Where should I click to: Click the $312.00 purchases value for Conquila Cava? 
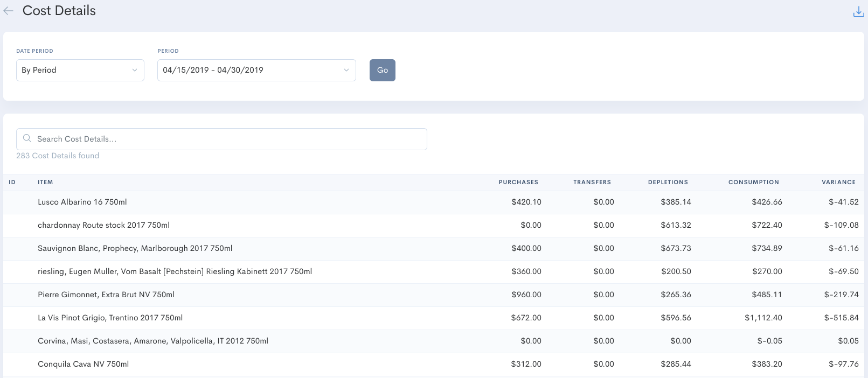(x=526, y=364)
